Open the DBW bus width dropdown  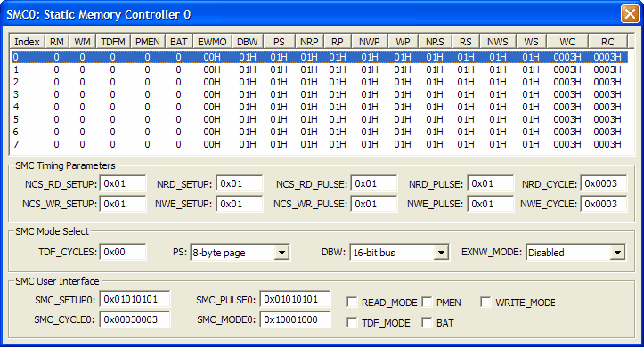(x=441, y=253)
